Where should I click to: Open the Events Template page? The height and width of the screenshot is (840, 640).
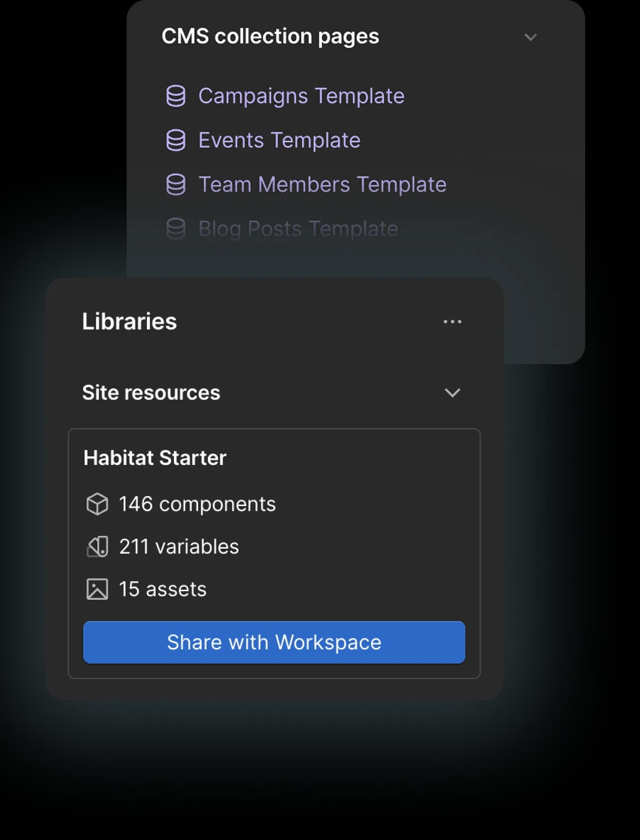pos(279,140)
